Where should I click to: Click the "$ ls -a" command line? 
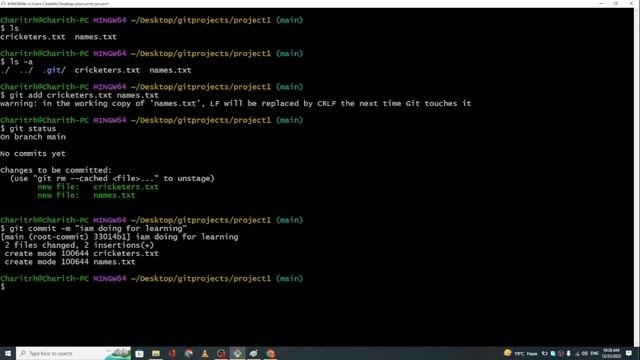tap(17, 62)
